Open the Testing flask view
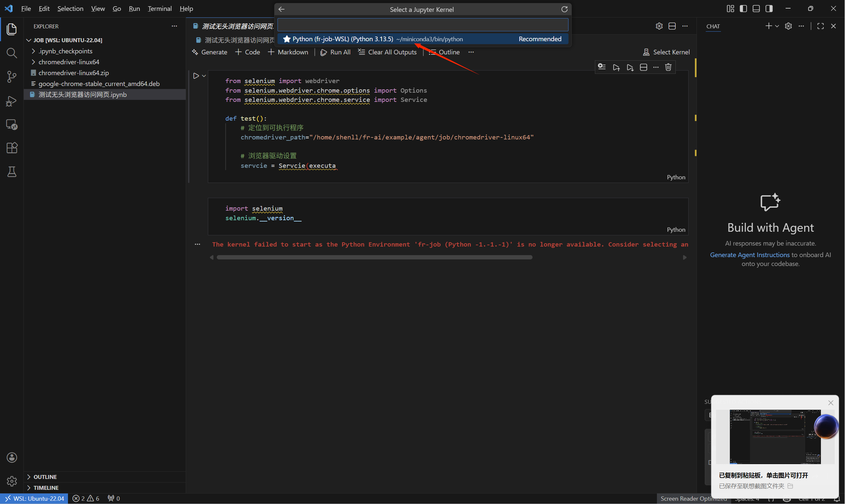Image resolution: width=845 pixels, height=504 pixels. 12,172
